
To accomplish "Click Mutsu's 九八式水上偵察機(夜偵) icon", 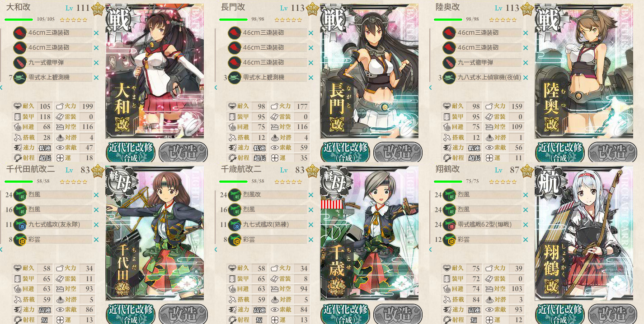I will point(449,78).
